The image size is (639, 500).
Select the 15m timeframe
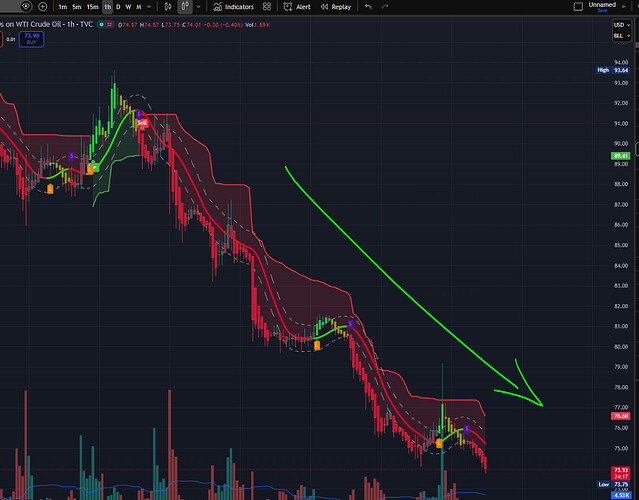click(93, 7)
